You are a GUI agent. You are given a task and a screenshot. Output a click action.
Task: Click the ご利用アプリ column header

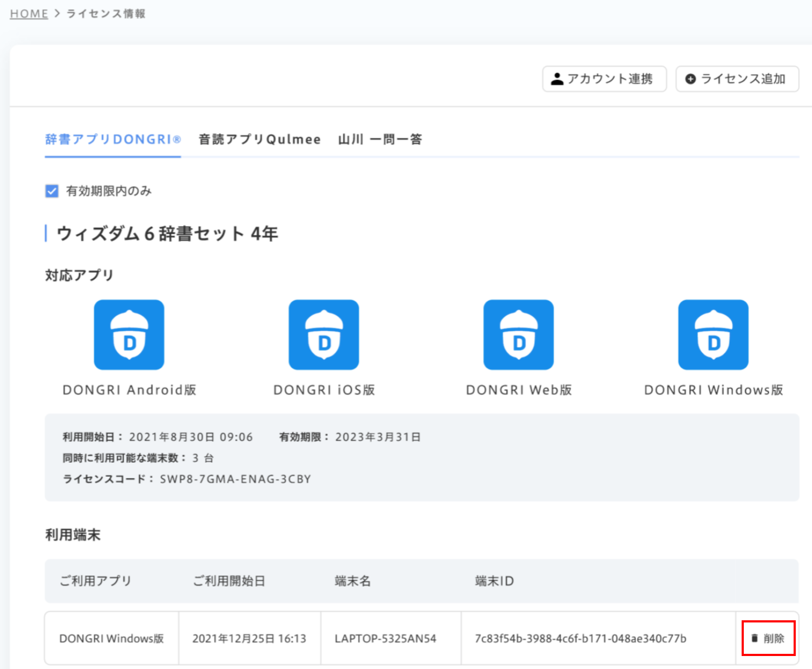point(96,581)
